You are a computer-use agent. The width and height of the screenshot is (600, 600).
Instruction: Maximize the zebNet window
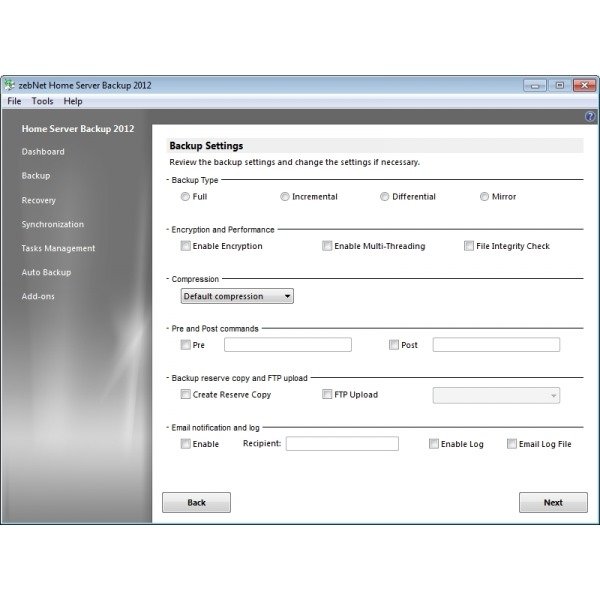point(559,85)
